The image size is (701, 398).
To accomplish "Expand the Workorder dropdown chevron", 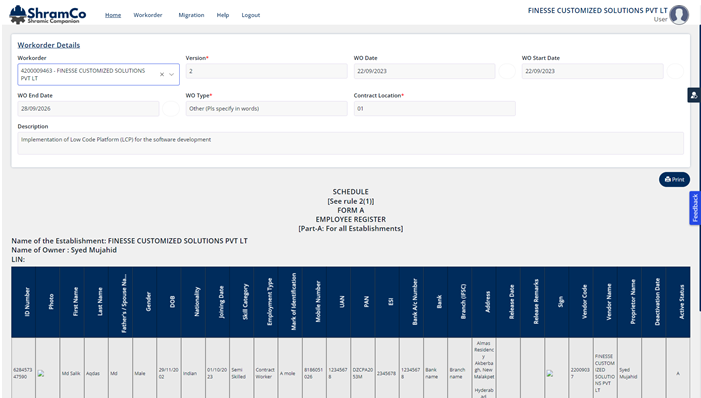I will click(172, 74).
